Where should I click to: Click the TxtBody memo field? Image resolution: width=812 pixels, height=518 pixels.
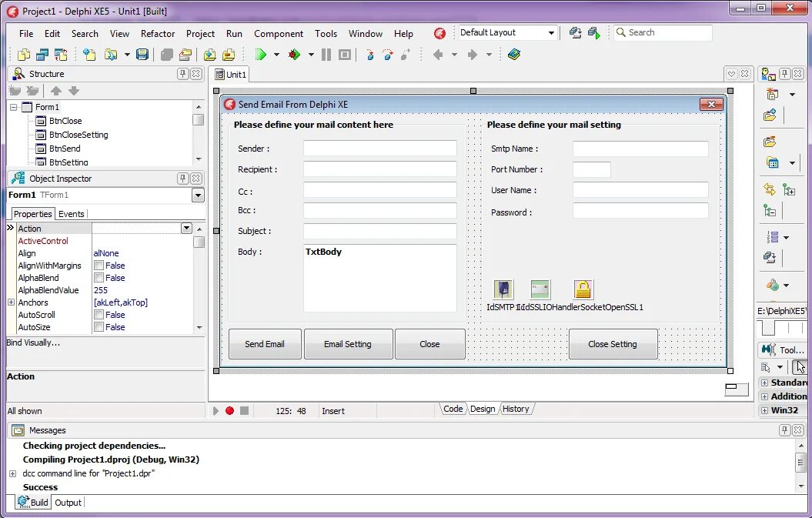[x=380, y=278]
